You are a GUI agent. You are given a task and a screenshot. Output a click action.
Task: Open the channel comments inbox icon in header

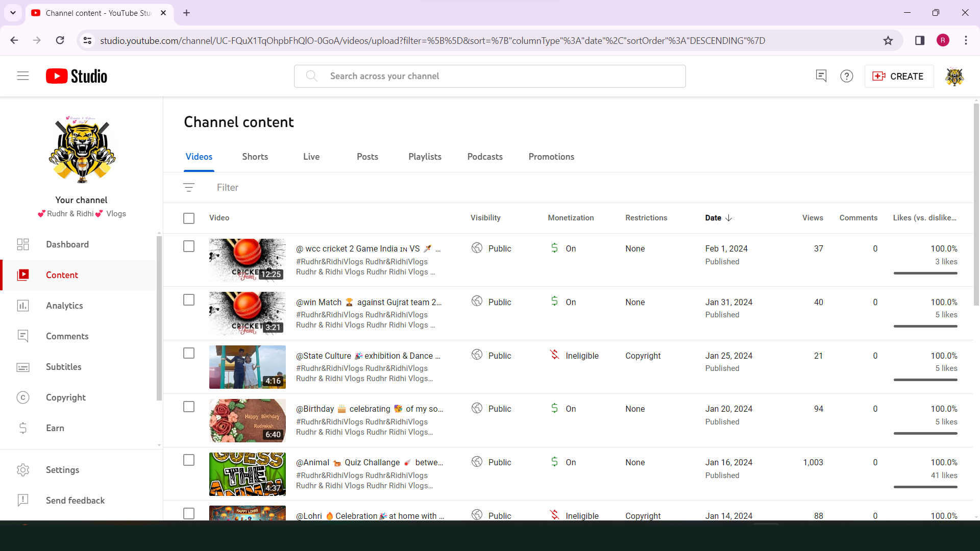point(821,76)
